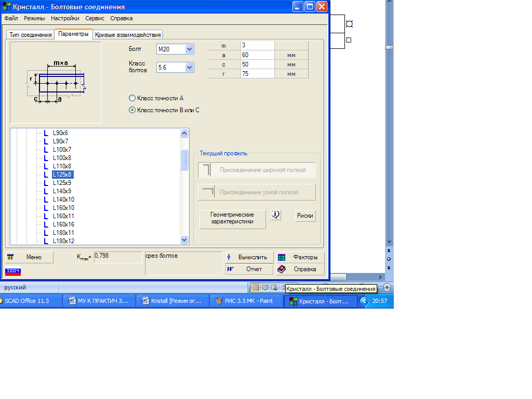Screen dimensions: 532x399
Task: Select profile L100x8 in the list
Action: (62, 158)
